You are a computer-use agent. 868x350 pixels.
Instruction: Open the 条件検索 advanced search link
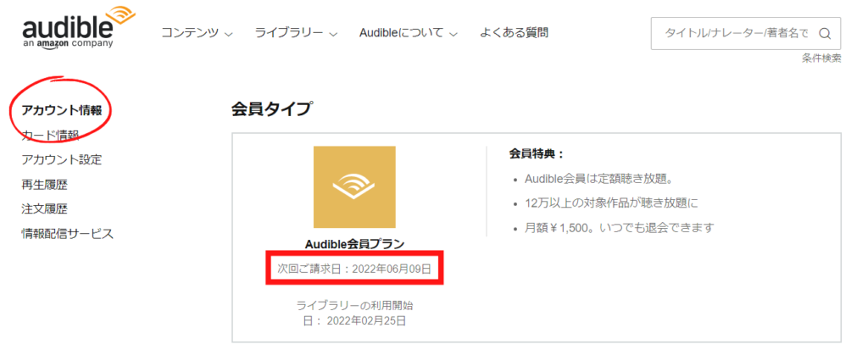821,58
